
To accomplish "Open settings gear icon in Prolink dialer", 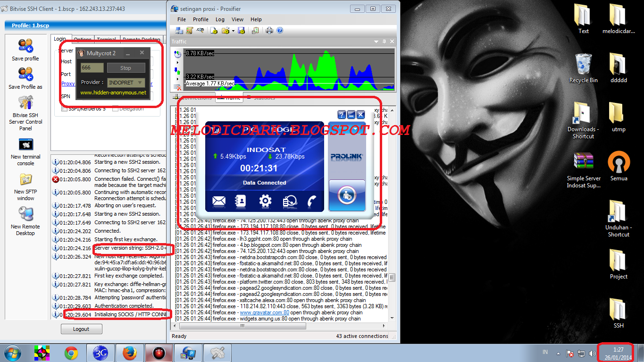I will click(x=265, y=202).
